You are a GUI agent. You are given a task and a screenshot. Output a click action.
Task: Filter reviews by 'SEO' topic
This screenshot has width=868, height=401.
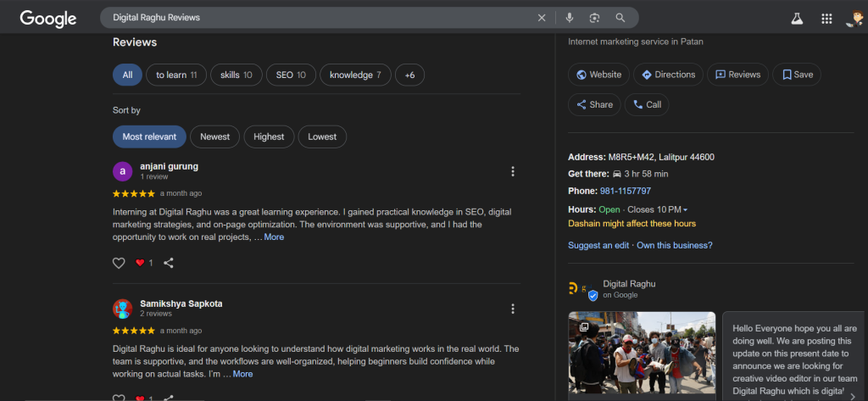click(292, 75)
